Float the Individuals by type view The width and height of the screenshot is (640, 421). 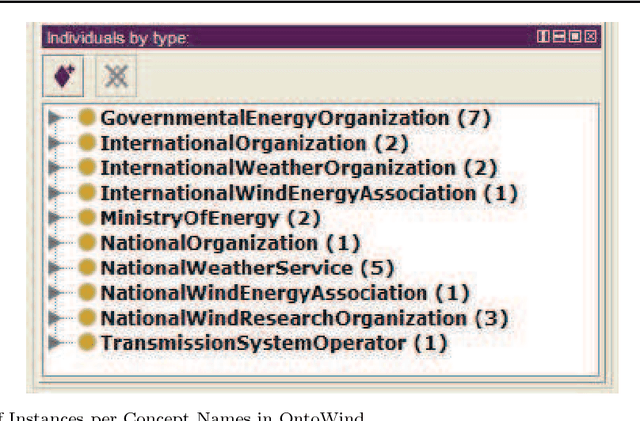point(575,38)
